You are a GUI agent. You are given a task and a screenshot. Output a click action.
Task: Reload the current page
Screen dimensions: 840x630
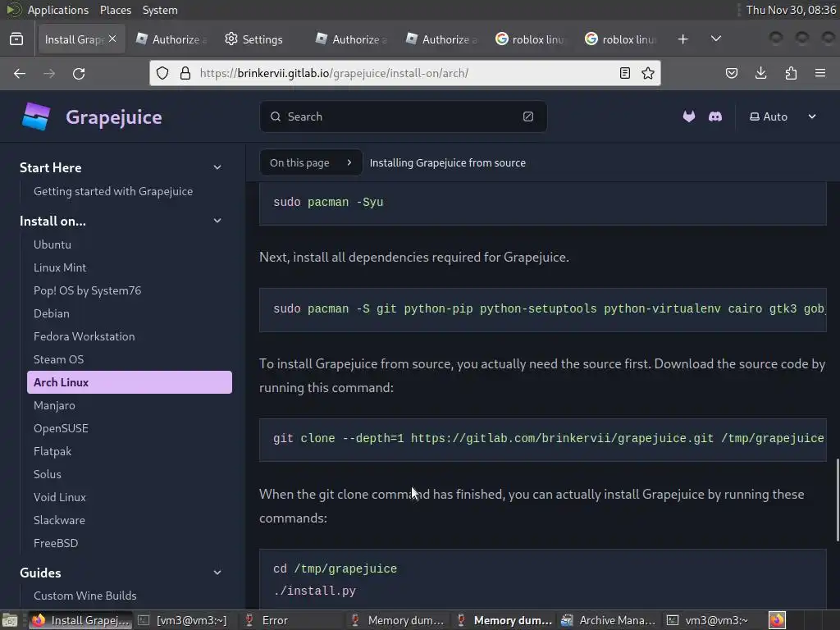tap(79, 73)
